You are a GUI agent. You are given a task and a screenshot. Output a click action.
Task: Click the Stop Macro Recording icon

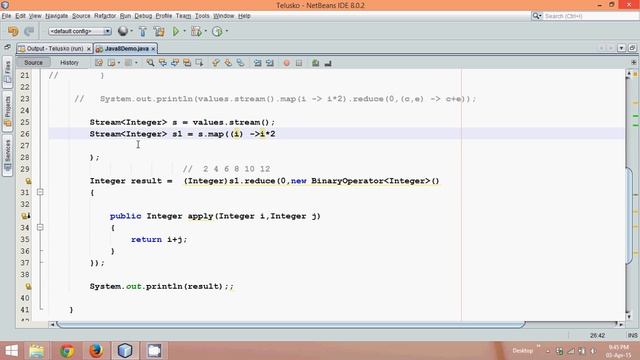tap(299, 63)
